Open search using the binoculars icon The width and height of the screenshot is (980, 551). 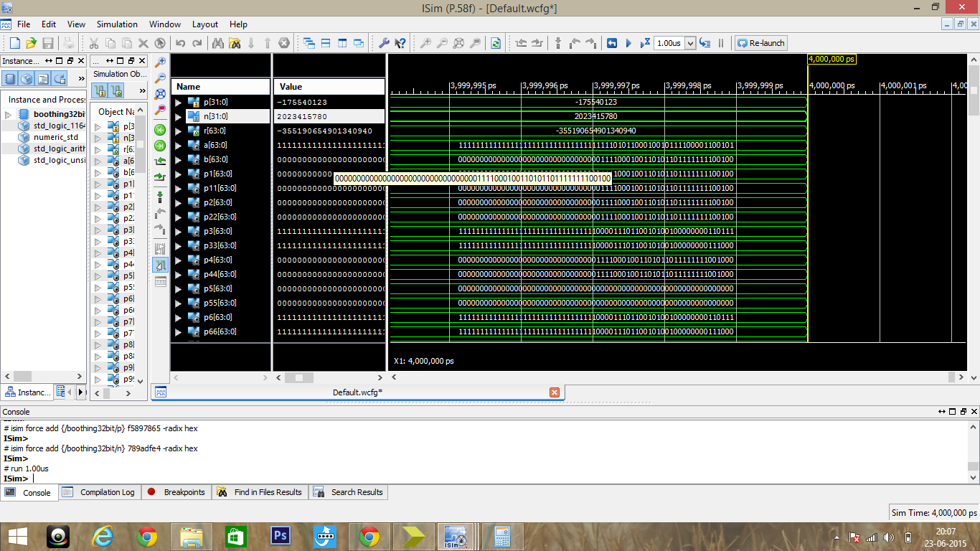coord(219,43)
